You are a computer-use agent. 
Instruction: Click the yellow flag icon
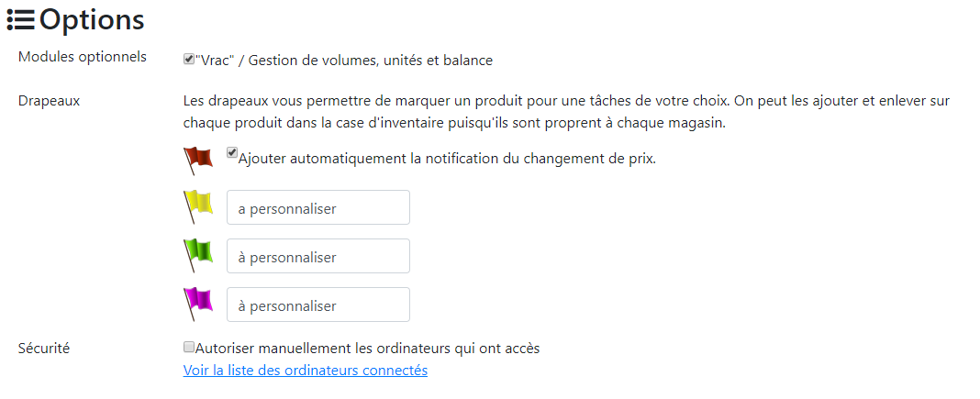198,206
